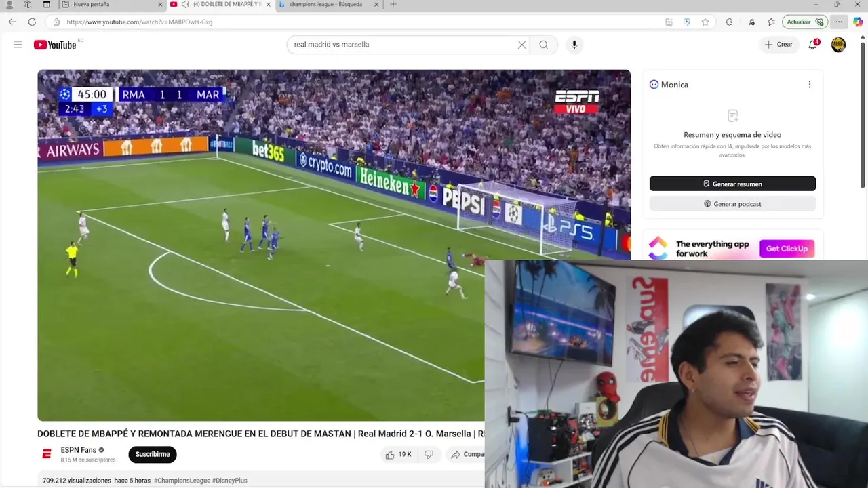This screenshot has width=868, height=488.
Task: Open the tab actions menu icon
Action: (46, 5)
